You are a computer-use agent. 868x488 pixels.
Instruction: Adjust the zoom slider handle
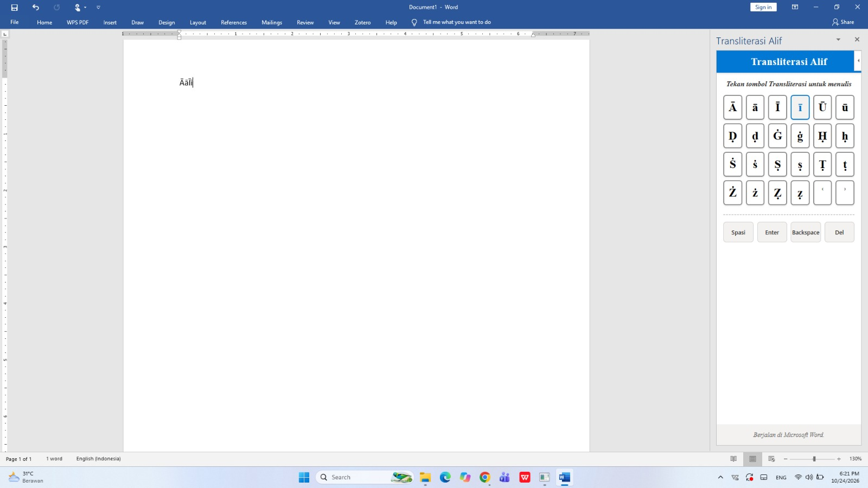click(814, 459)
